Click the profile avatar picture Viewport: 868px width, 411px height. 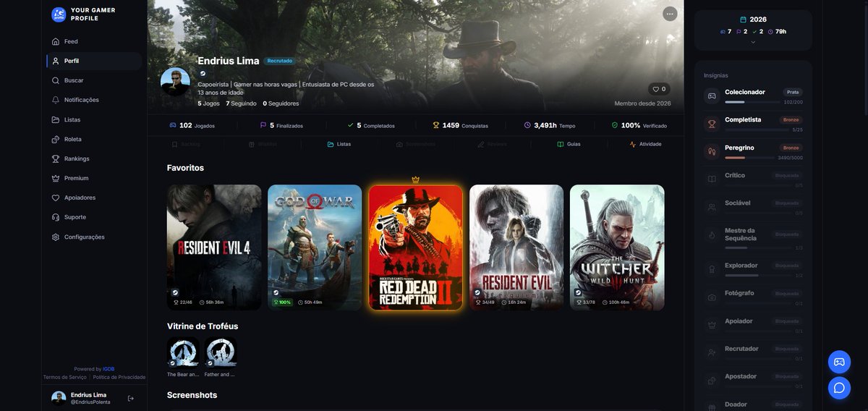(x=175, y=82)
